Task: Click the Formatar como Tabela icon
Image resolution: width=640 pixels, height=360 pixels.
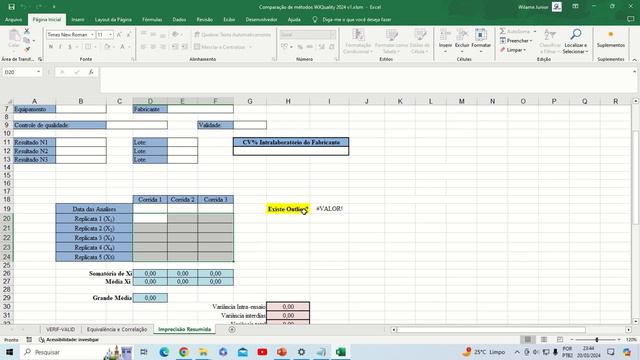Action: pos(391,35)
